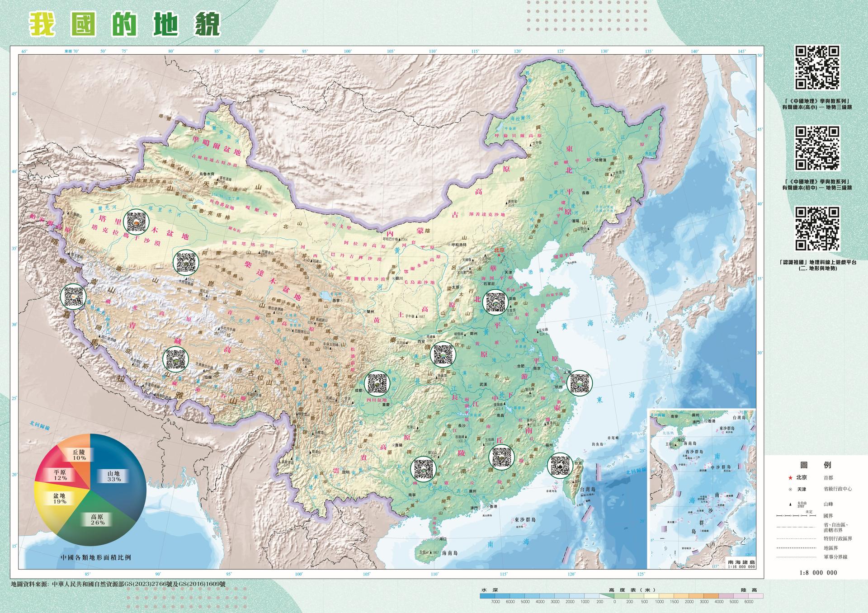Click the top-right QR code for 有聲繪本(高小)

coord(817,68)
